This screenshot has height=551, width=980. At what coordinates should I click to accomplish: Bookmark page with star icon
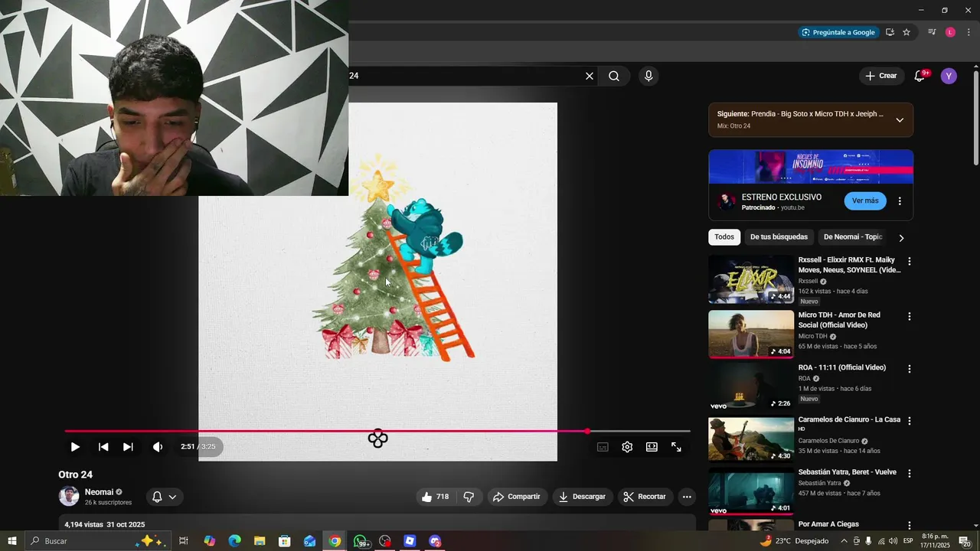906,32
